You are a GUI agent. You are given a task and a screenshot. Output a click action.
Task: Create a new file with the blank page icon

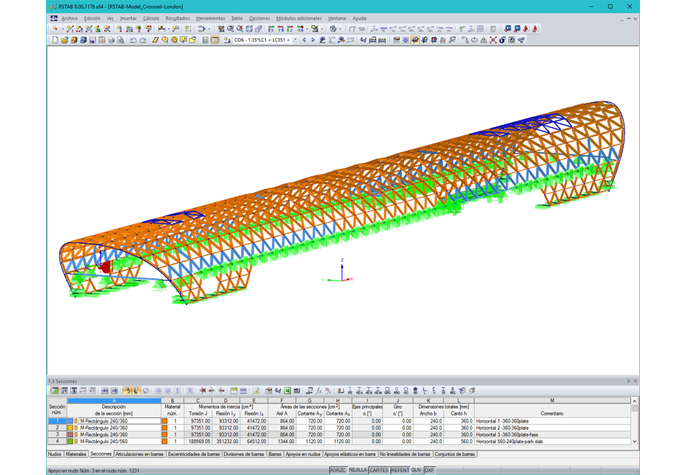55,40
